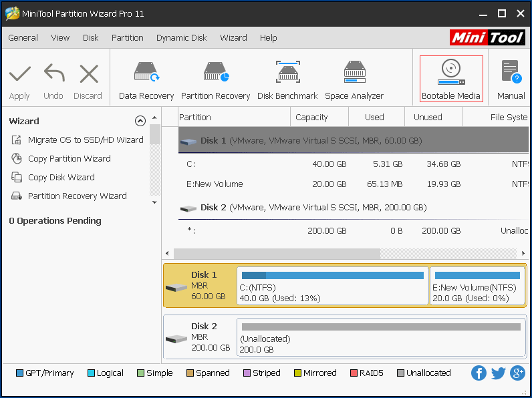This screenshot has width=532, height=398.
Task: Click horizontal scrollbar left arrow
Action: click(167, 253)
